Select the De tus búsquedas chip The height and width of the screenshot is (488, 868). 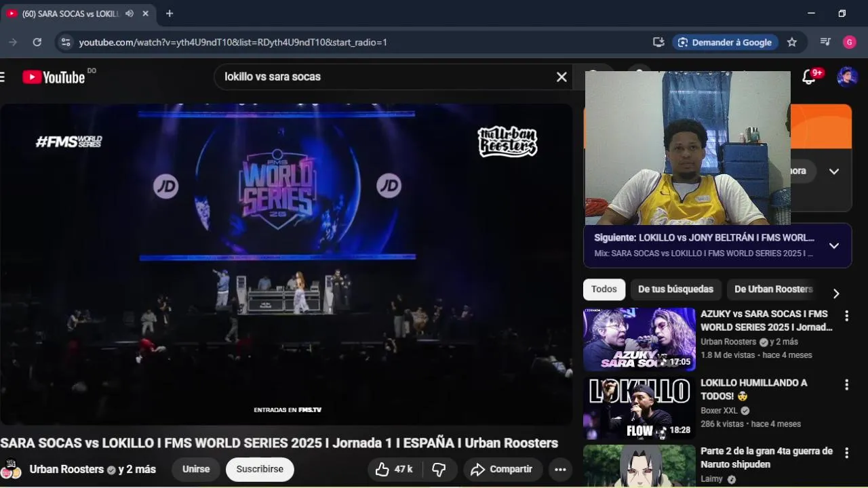click(675, 289)
